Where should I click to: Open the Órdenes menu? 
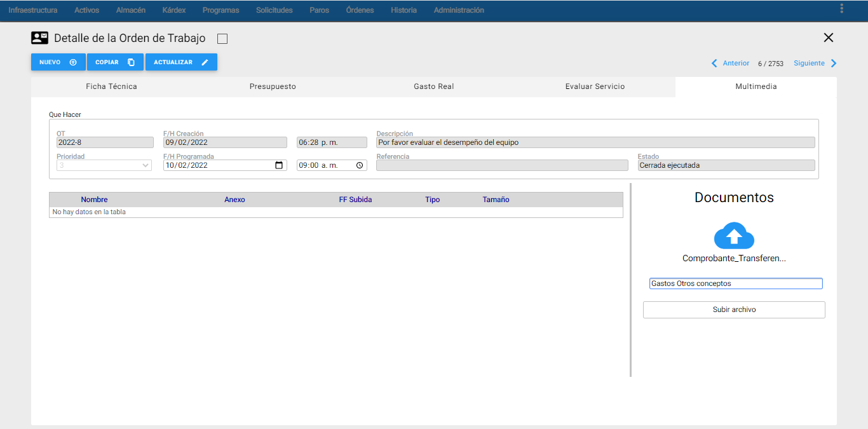360,10
